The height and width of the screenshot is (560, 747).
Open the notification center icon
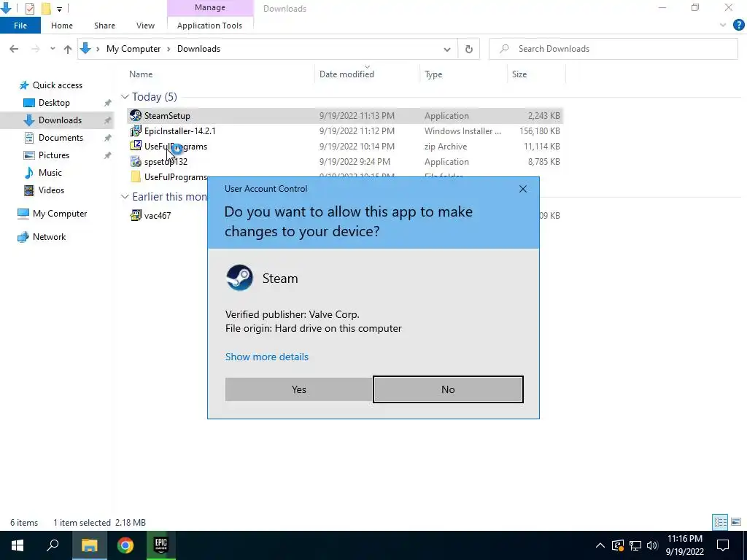pyautogui.click(x=723, y=545)
